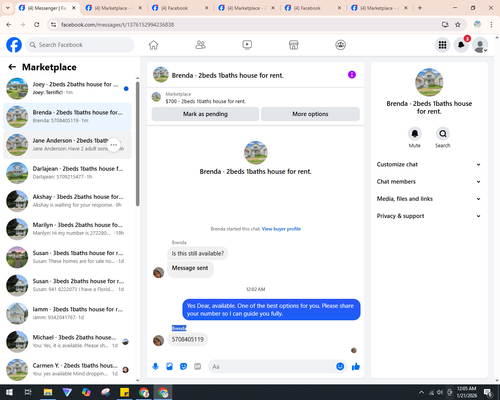Open Carmen Y.'s 2beds 1baths conversation
The width and height of the screenshot is (500, 400).
tap(67, 369)
